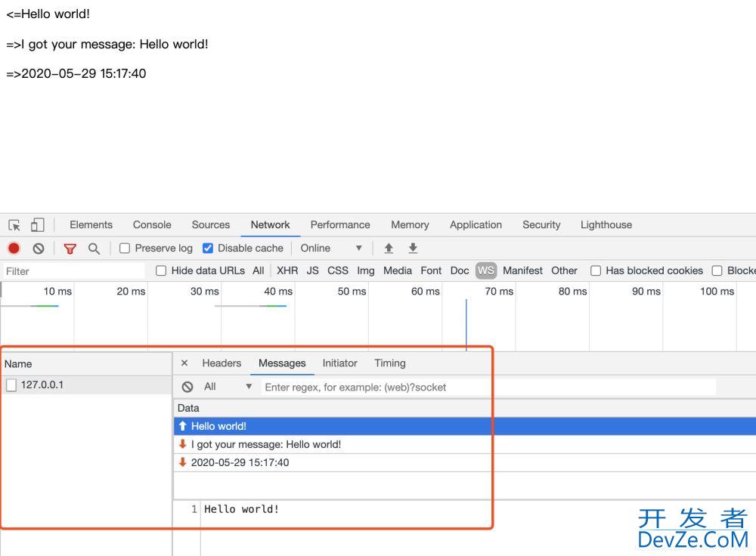The image size is (756, 556).
Task: Open the Timing tab
Action: [390, 363]
